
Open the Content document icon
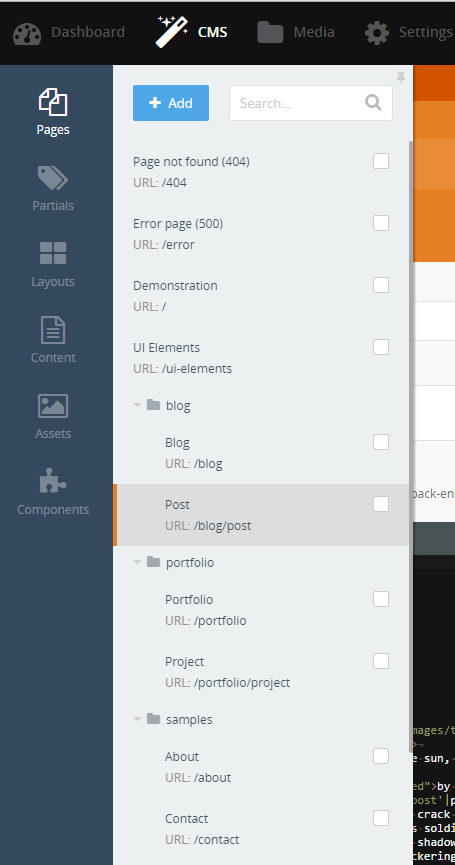(53, 330)
